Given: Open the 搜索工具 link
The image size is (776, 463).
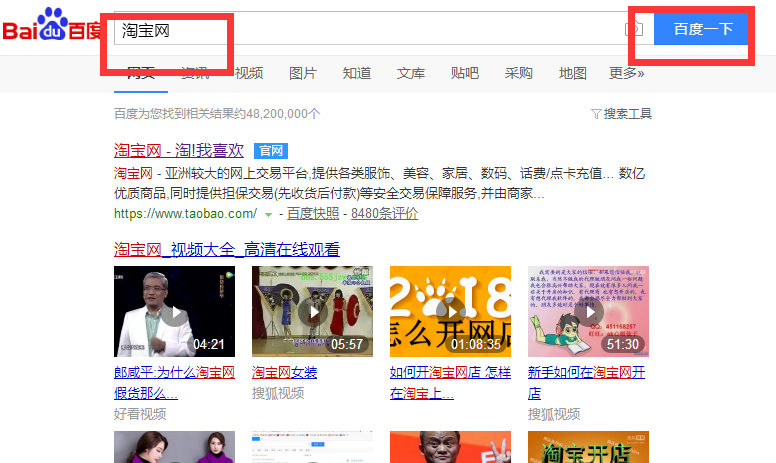Looking at the screenshot, I should click(x=628, y=114).
